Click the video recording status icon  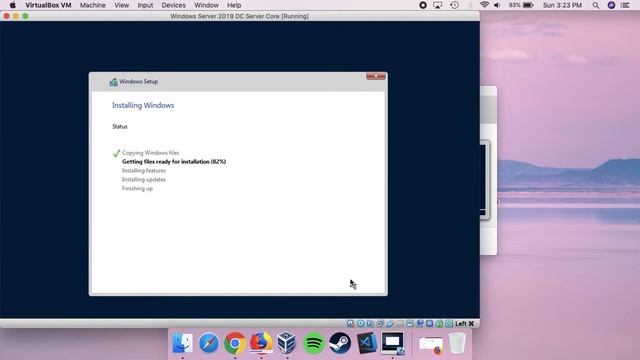[x=420, y=323]
